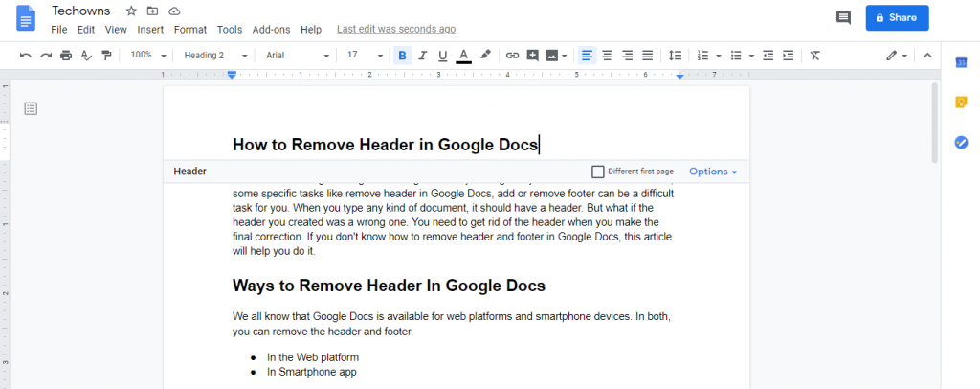Enable Different first page checkbox
Viewport: 980px width, 389px height.
597,172
